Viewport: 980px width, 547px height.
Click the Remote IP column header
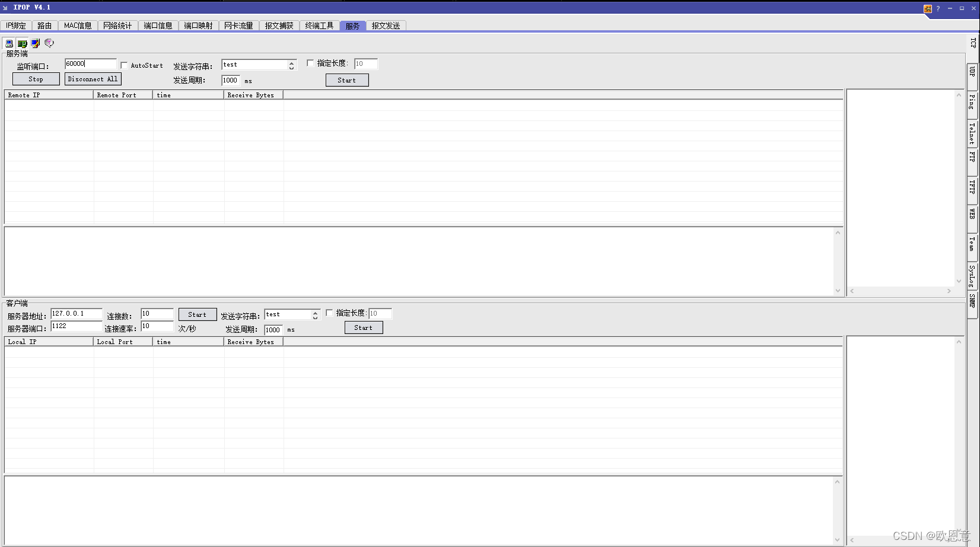49,95
